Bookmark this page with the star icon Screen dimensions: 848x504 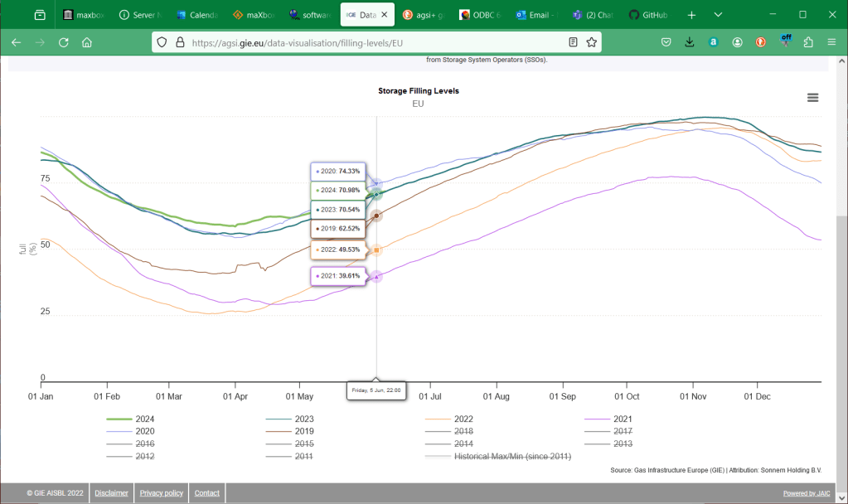click(592, 42)
